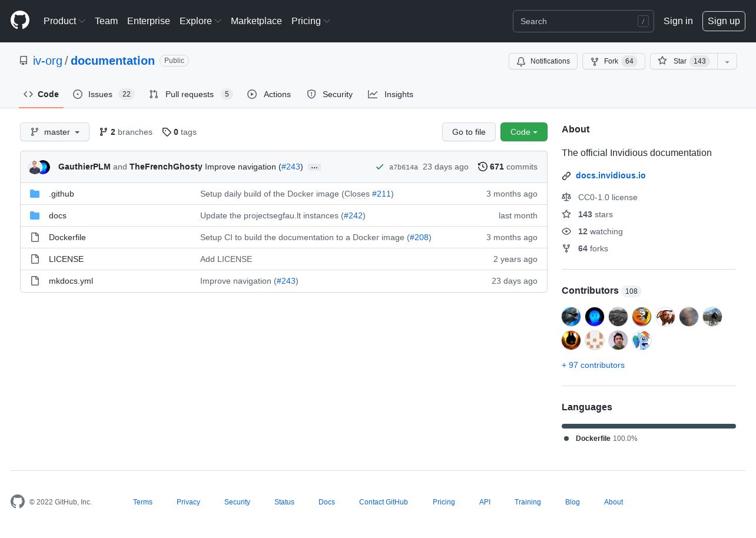
Task: Click the green check status icon
Action: coord(380,167)
